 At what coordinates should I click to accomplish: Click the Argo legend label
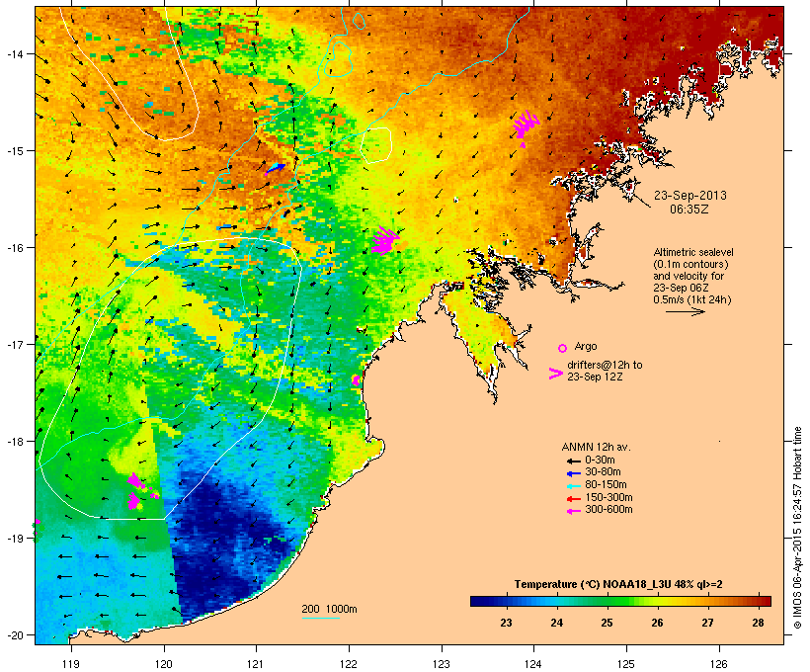pyautogui.click(x=586, y=346)
